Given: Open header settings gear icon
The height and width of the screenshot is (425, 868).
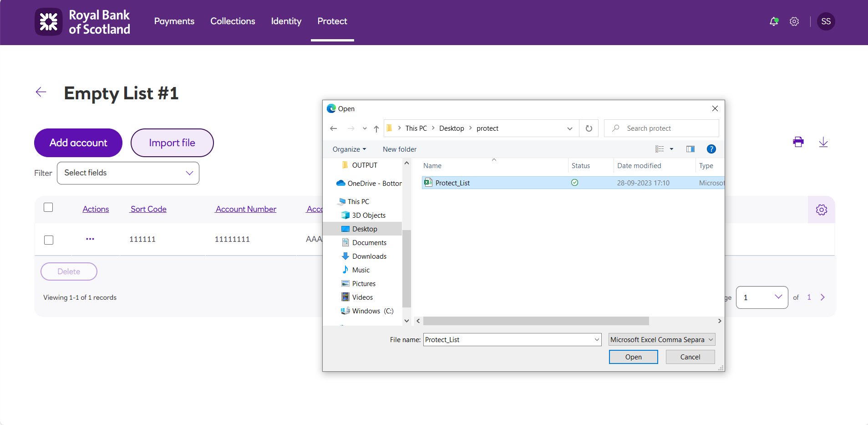Looking at the screenshot, I should [x=794, y=21].
